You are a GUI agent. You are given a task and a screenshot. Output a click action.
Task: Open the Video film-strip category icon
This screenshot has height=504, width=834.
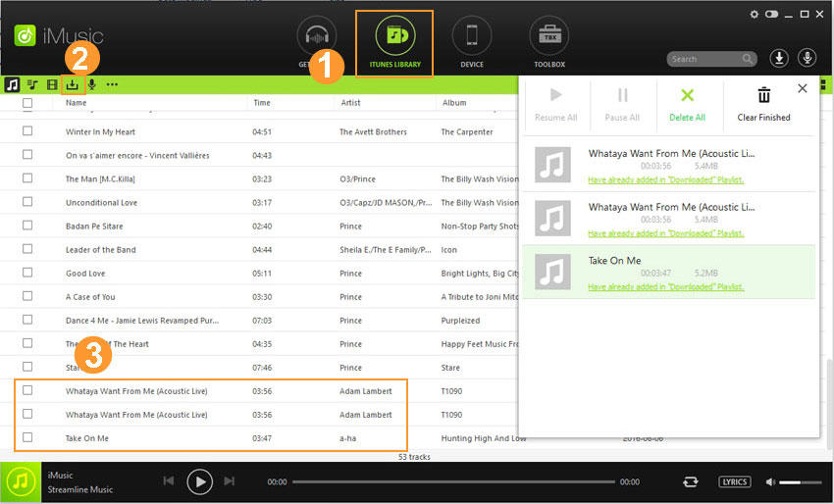pos(52,84)
